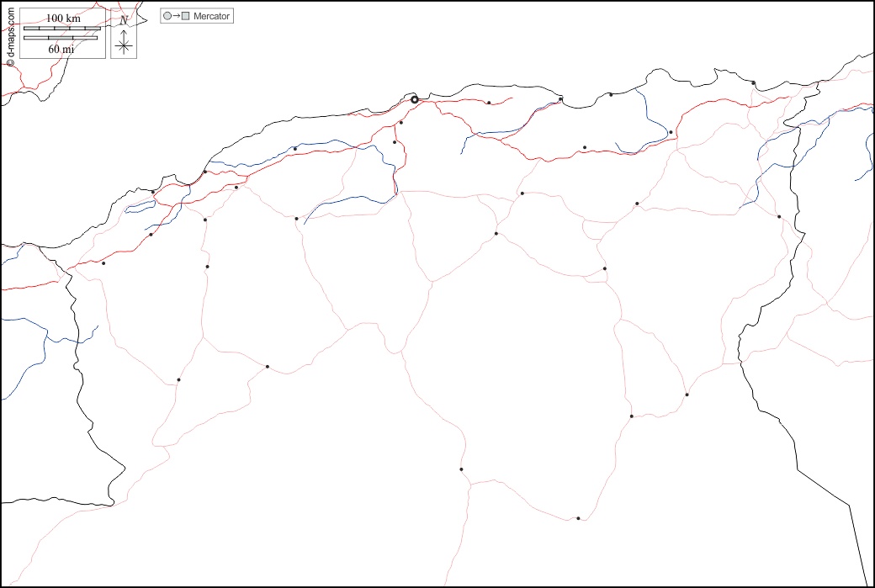This screenshot has height=588, width=875.
Task: Click the Mercator projection label
Action: click(211, 16)
